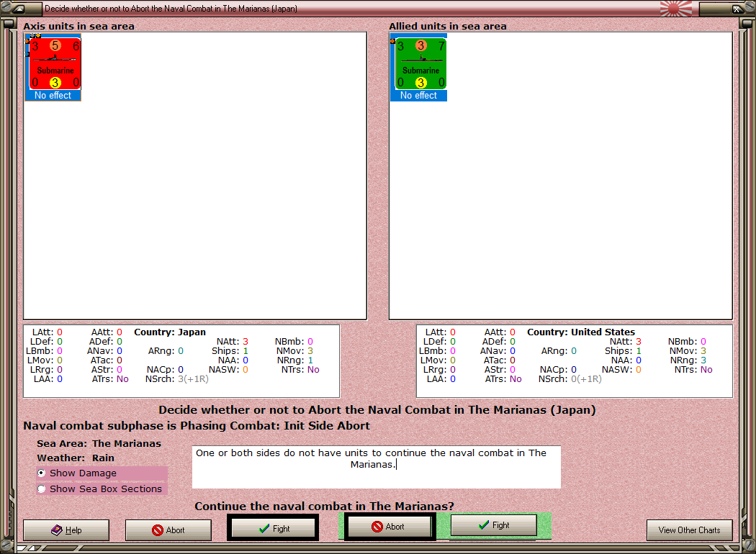Open View Other Charts
The width and height of the screenshot is (756, 554).
click(690, 530)
